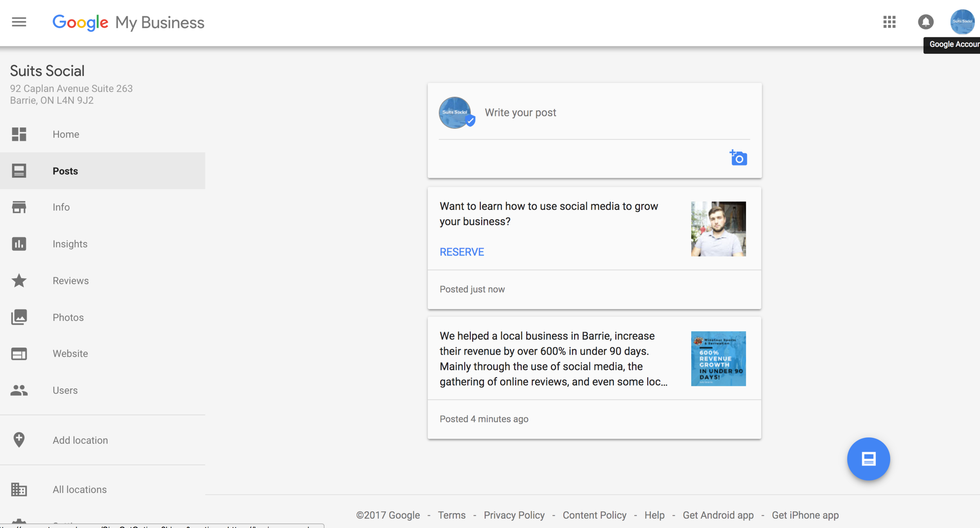The height and width of the screenshot is (528, 980).
Task: Click 'Posted just now' text
Action: click(x=472, y=289)
